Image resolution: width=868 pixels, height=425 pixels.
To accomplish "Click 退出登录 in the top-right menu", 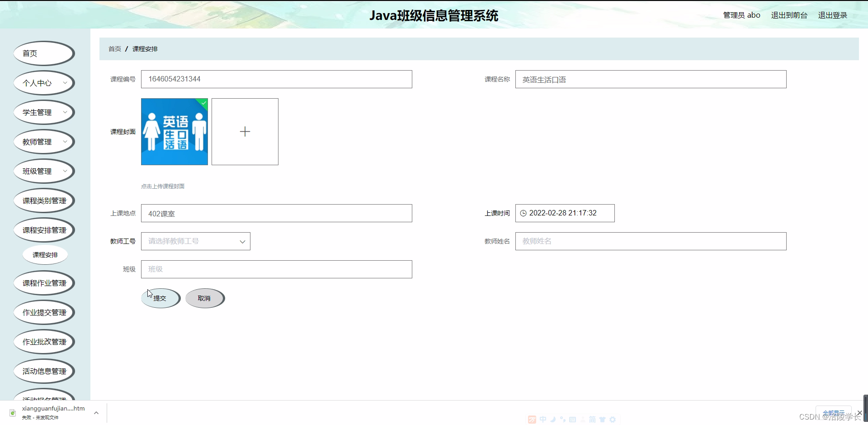I will 832,15.
